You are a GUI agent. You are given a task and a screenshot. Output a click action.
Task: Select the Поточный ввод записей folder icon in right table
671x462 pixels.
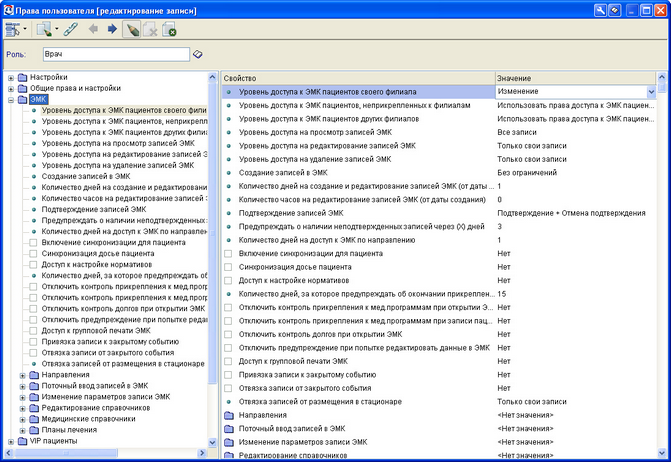(x=229, y=429)
